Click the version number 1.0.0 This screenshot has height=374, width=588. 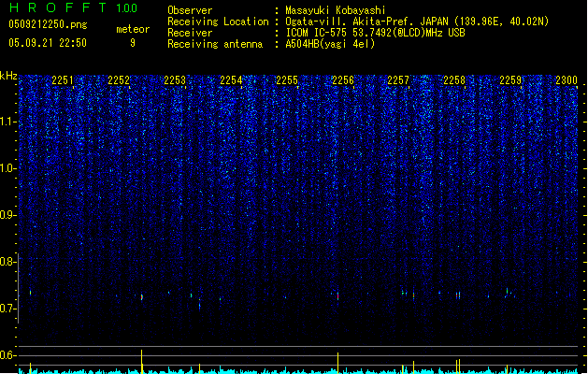127,8
